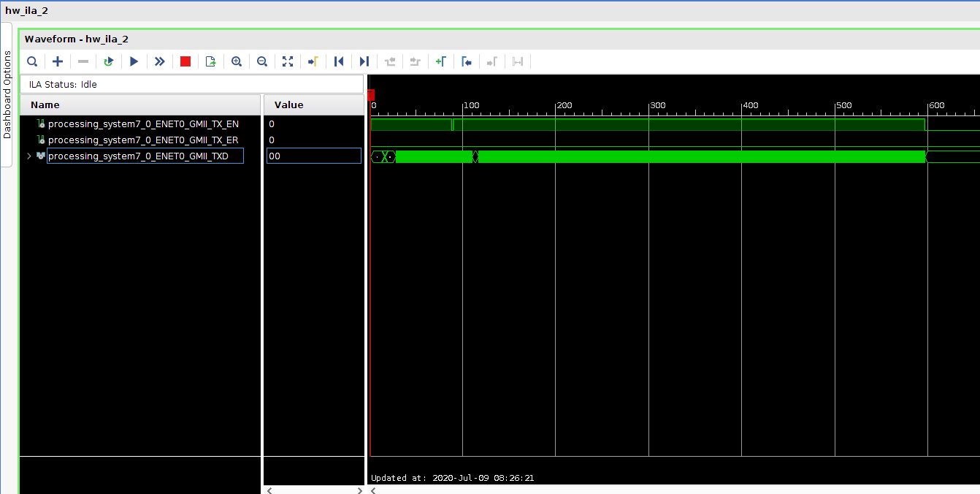Zoom out of the waveform

[261, 61]
